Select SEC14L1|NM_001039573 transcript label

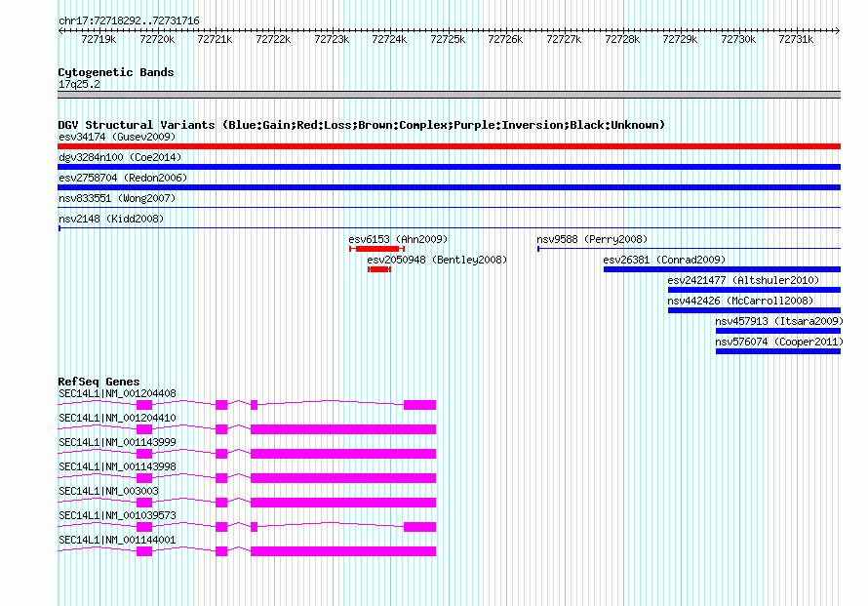pos(117,515)
